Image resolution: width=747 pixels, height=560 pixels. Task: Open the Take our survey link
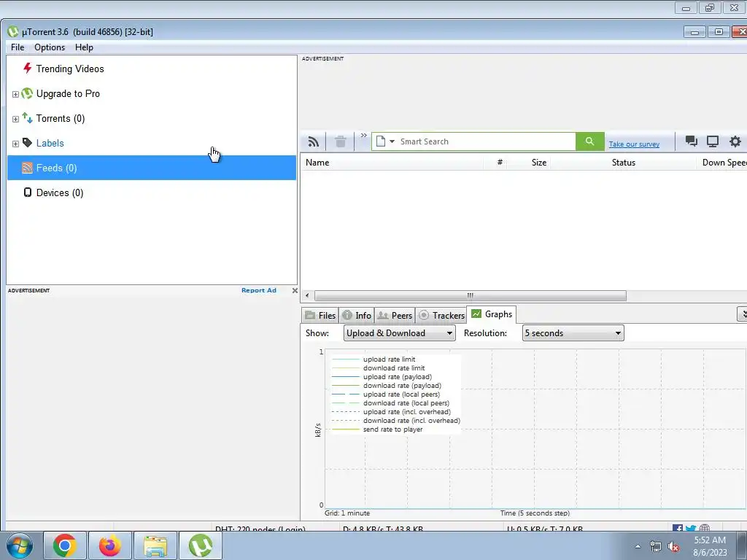coord(634,144)
